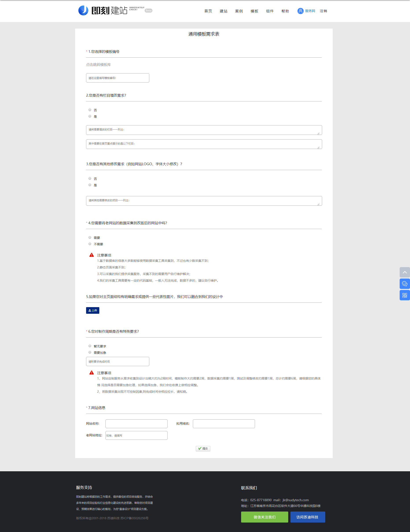The image size is (410, 532).
Task: Open the 帮助 navigation item
Action: [x=285, y=11]
